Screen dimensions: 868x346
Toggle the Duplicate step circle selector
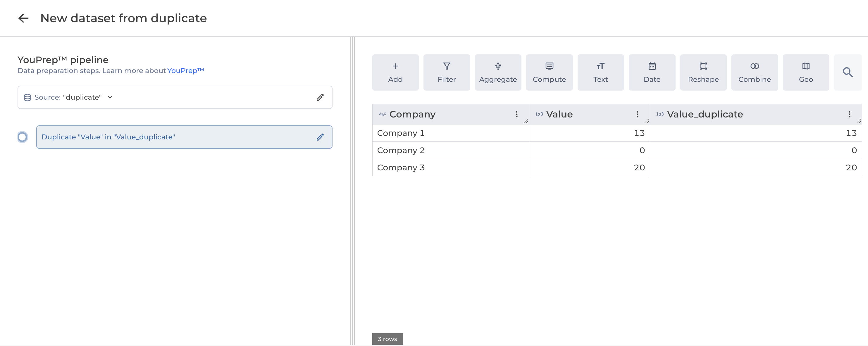[x=23, y=137]
